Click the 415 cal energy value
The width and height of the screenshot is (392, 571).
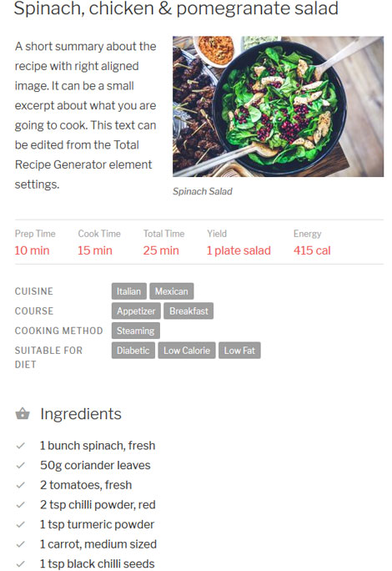pyautogui.click(x=312, y=250)
